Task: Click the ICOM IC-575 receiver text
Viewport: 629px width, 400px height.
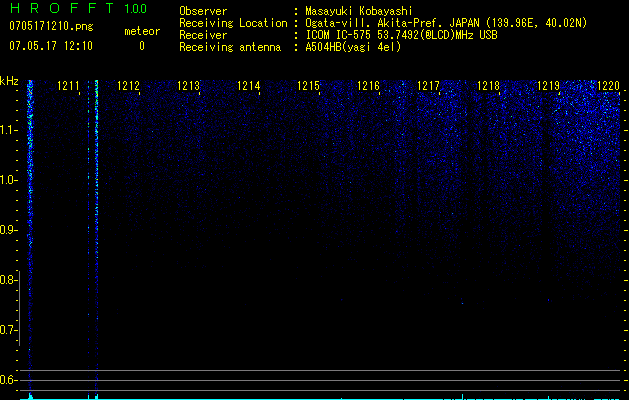Action: 401,35
